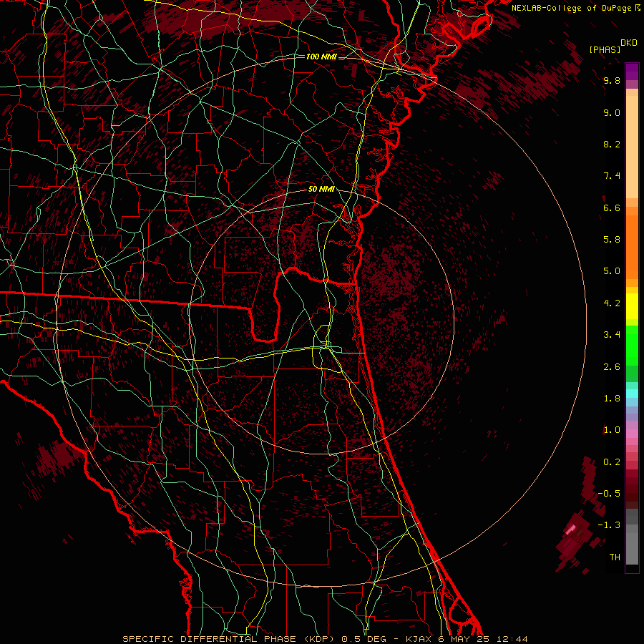
Task: Click the purple swatch at top of color bar
Action: (x=632, y=72)
